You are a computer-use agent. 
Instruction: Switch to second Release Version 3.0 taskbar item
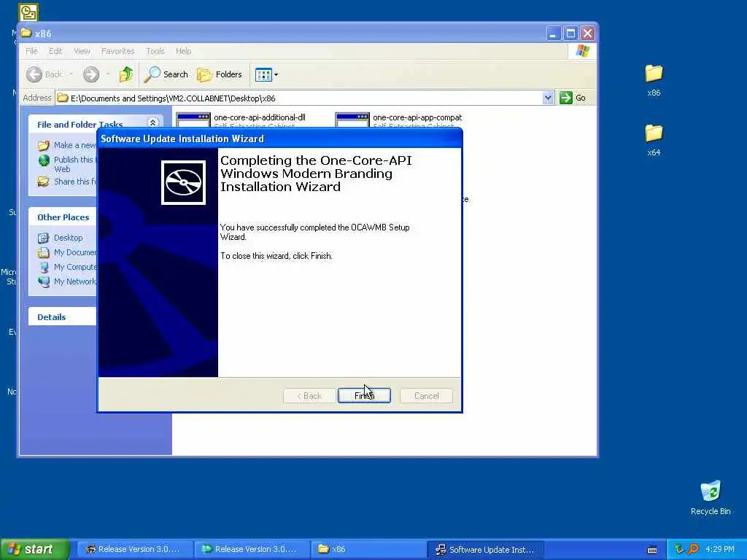coord(252,550)
